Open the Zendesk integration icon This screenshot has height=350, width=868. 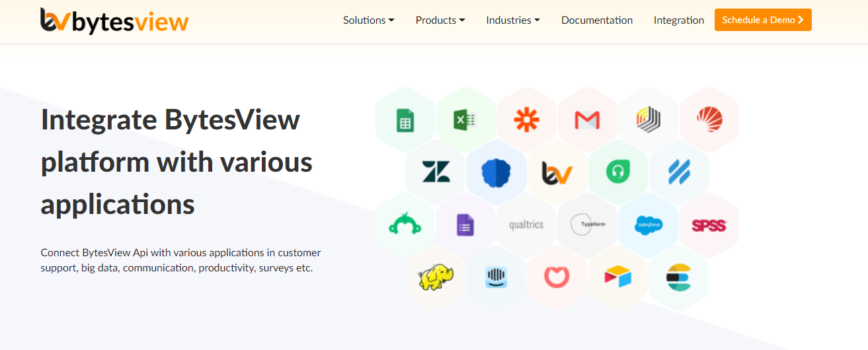(x=436, y=172)
